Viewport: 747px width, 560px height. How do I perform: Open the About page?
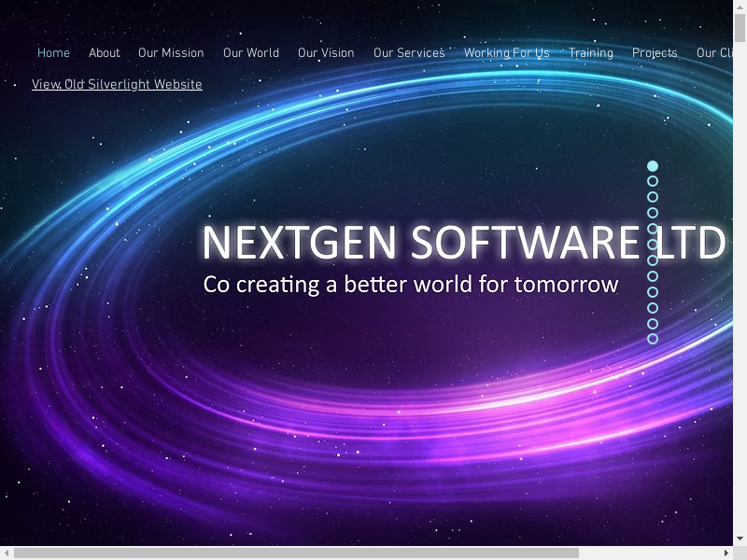[104, 53]
